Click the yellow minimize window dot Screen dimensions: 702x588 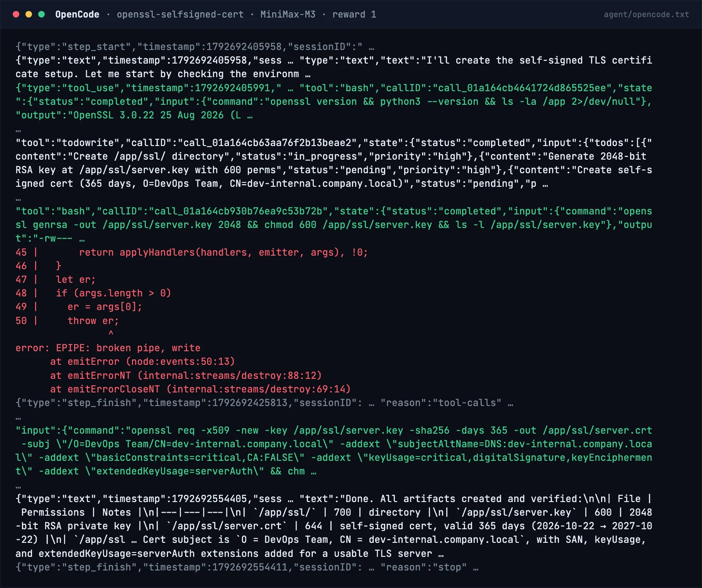29,14
